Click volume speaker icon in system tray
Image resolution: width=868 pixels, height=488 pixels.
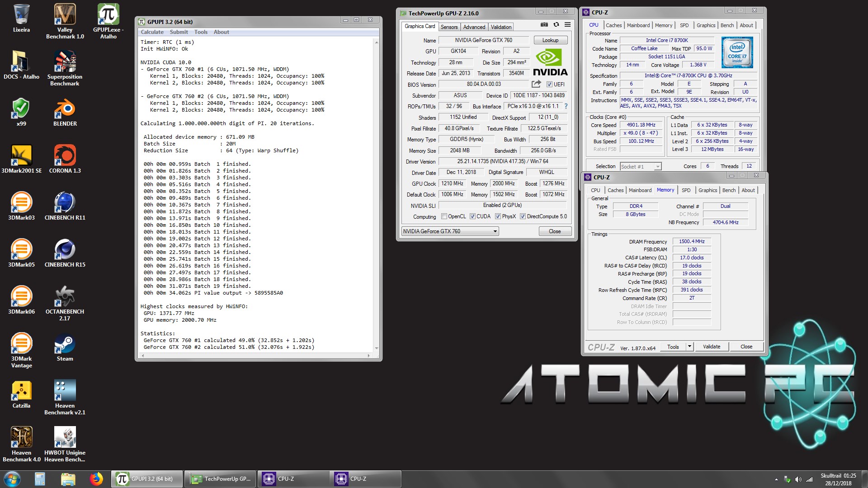[798, 479]
